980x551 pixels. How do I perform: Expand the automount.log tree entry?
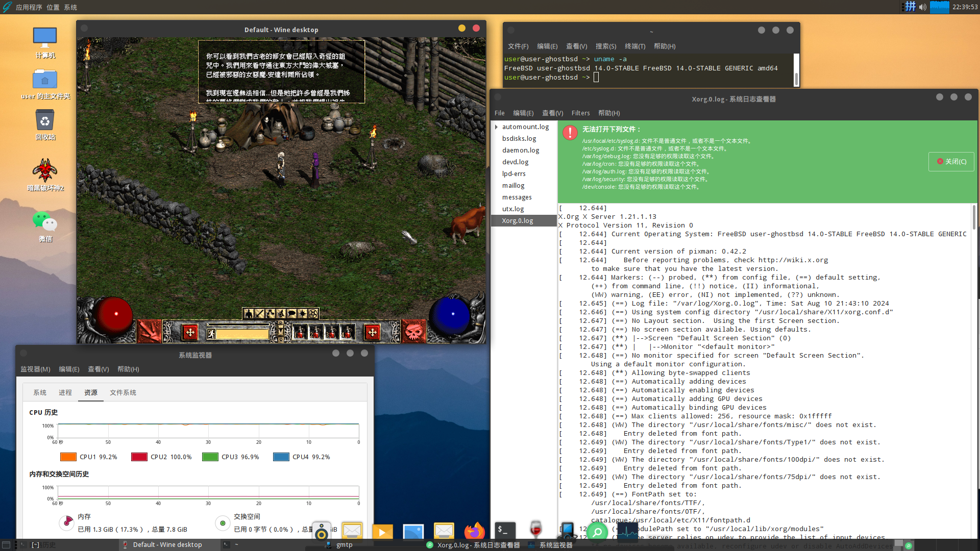496,127
